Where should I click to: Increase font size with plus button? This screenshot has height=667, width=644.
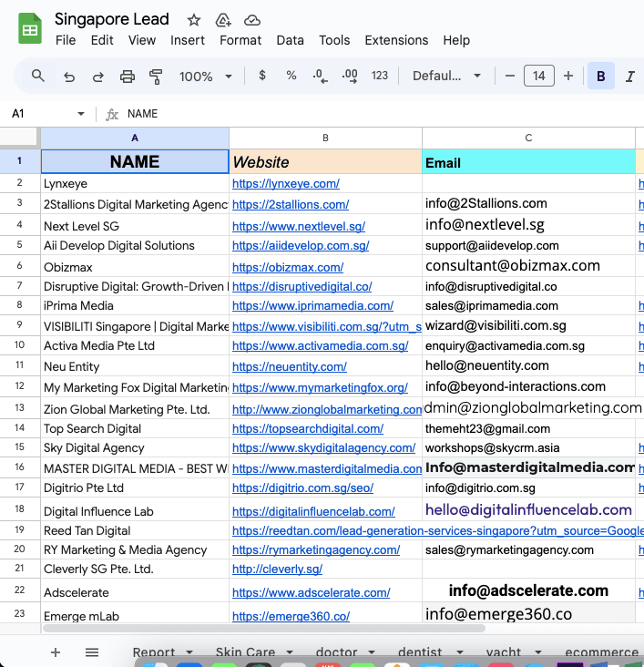568,77
